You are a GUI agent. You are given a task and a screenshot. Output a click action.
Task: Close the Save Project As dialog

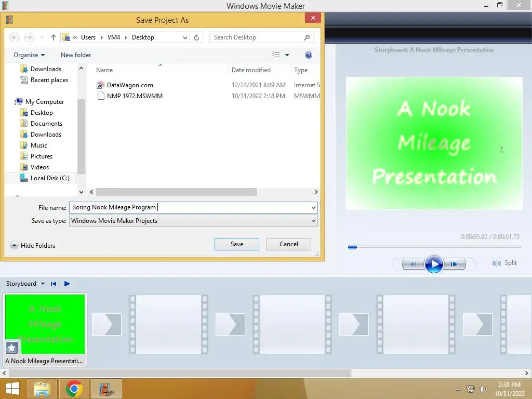tap(313, 18)
